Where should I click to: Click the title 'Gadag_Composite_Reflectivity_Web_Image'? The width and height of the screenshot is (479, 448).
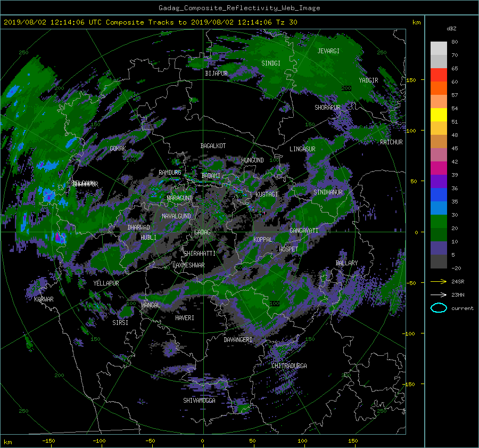(x=239, y=8)
